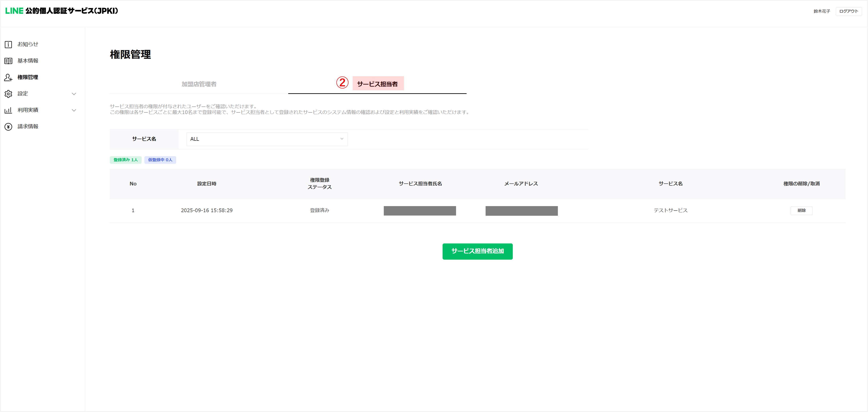Click the 登録済み 1人 badge
868x412 pixels.
pos(125,160)
